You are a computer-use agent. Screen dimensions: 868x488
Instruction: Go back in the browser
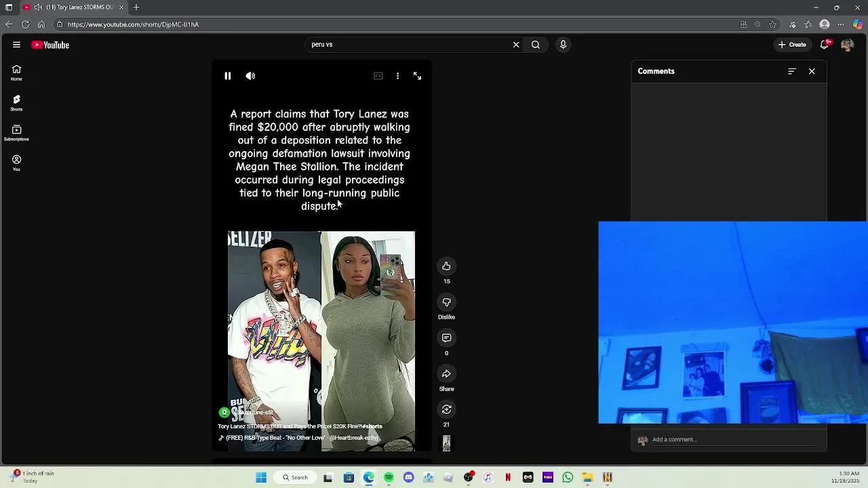point(9,24)
